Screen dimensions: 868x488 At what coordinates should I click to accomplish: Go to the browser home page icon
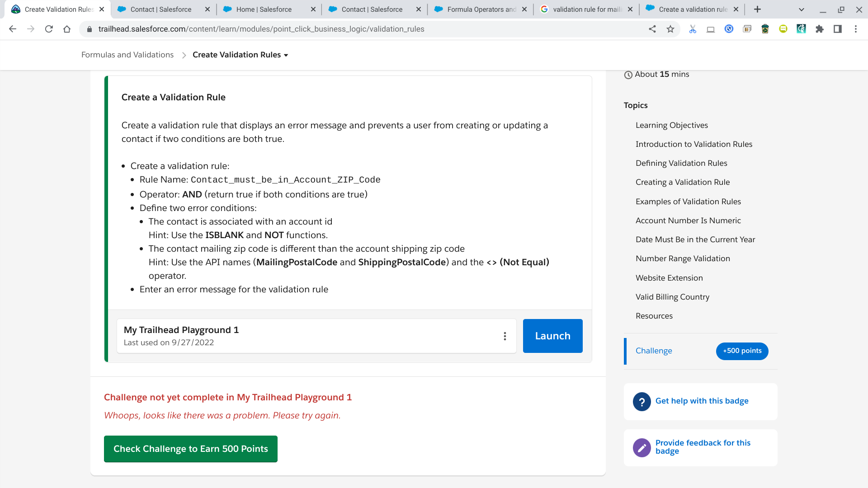tap(67, 29)
